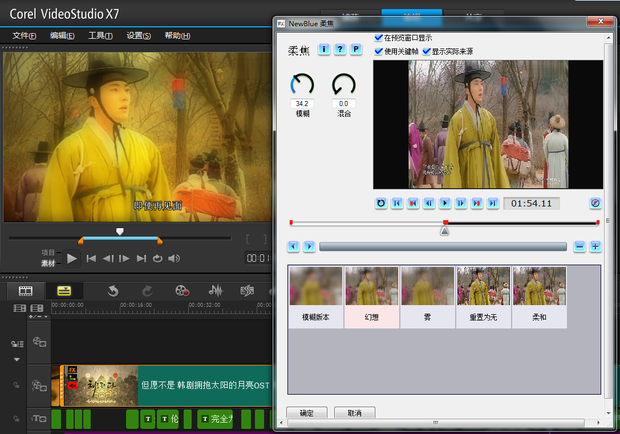Open the record/capture option reel icon

(181, 290)
